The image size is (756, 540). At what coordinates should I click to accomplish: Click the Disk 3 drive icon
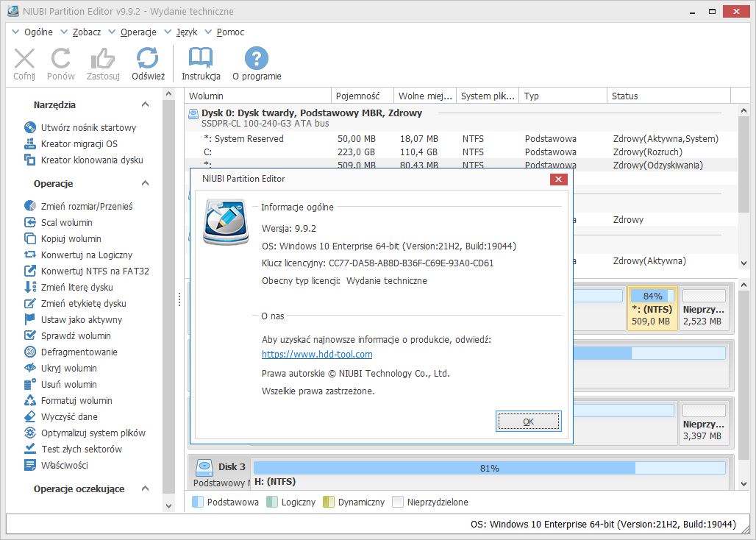click(204, 466)
